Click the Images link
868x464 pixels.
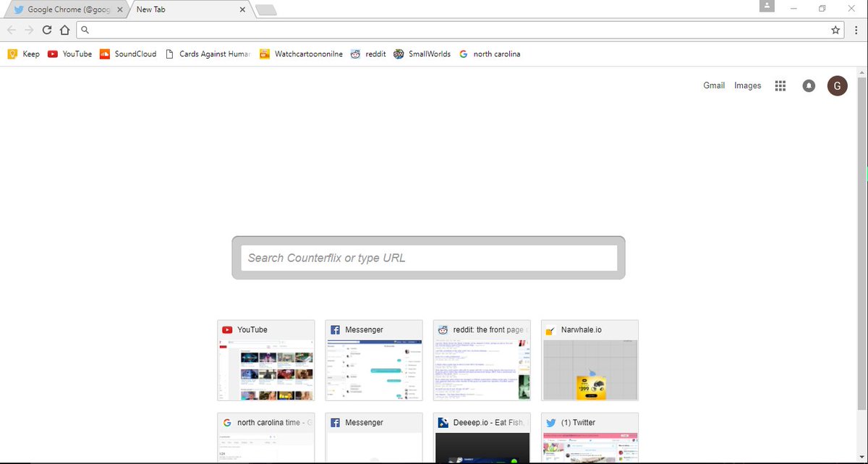point(748,85)
